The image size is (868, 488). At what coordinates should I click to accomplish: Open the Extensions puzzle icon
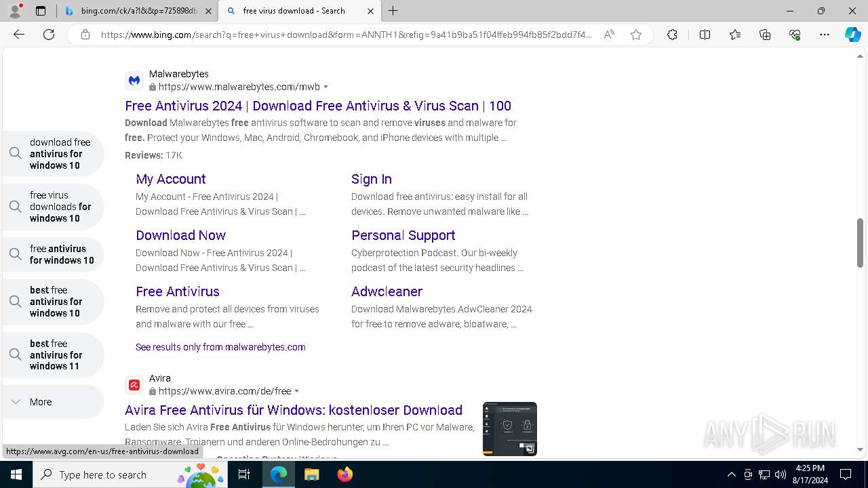(x=672, y=35)
